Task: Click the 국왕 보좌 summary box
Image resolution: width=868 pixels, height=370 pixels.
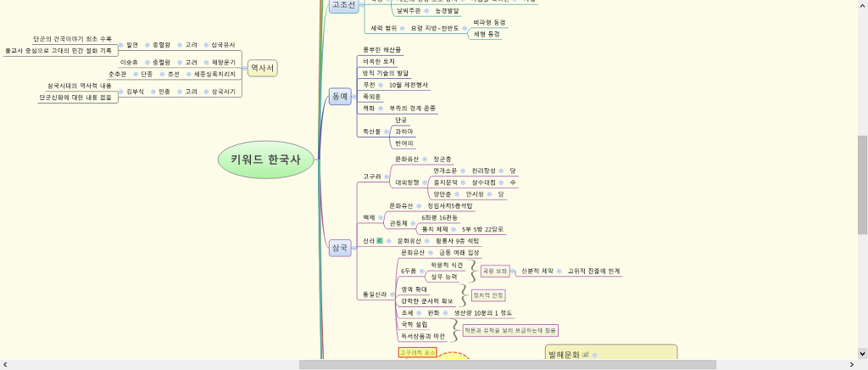Action: [494, 272]
